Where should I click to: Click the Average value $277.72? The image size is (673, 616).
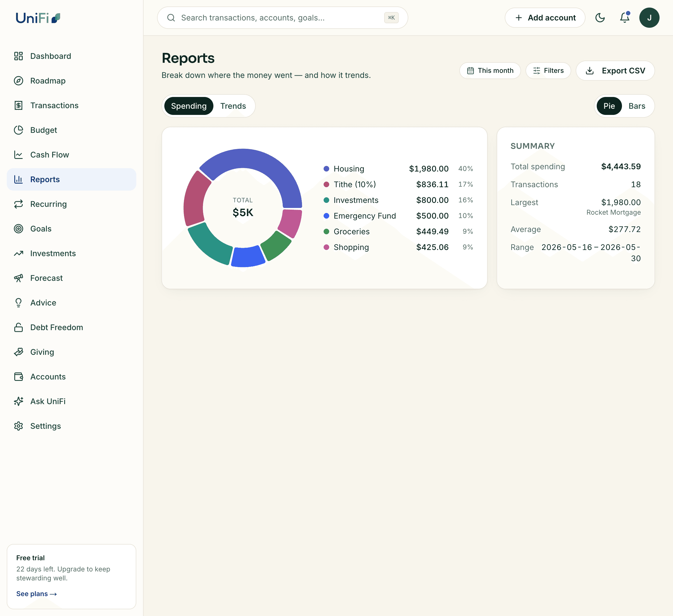tap(624, 229)
